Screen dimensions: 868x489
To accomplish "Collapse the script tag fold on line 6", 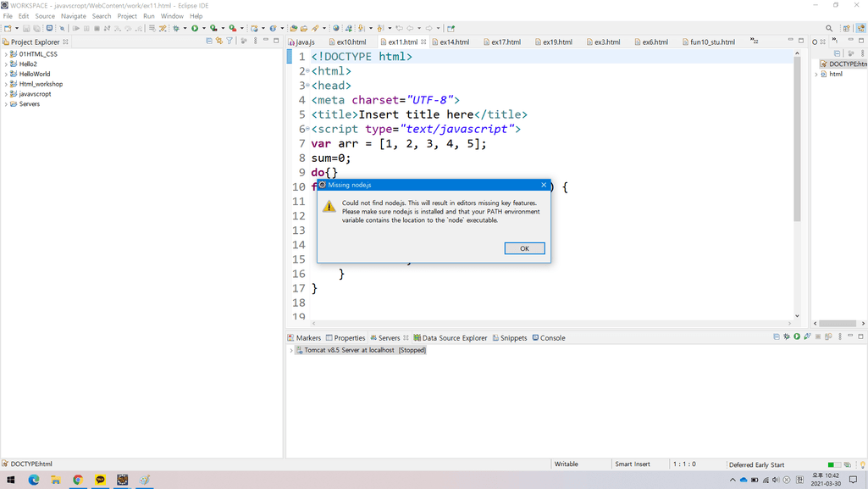I will tap(307, 129).
